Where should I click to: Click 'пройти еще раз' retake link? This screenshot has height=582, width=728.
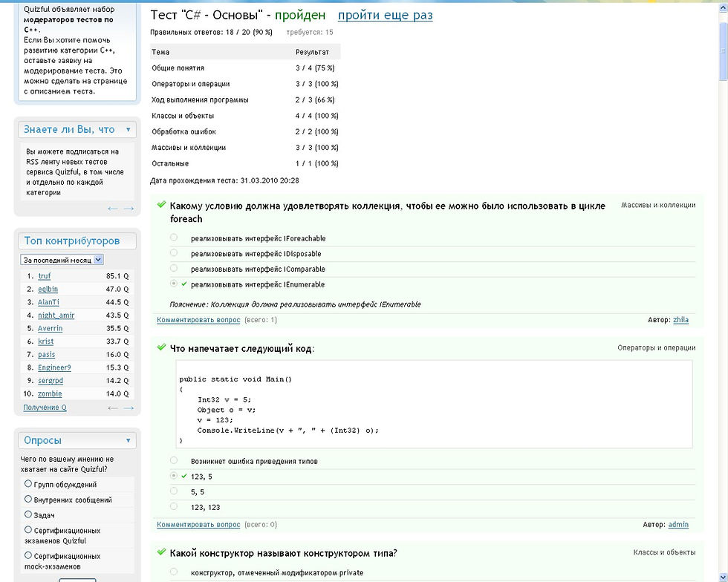click(x=385, y=16)
